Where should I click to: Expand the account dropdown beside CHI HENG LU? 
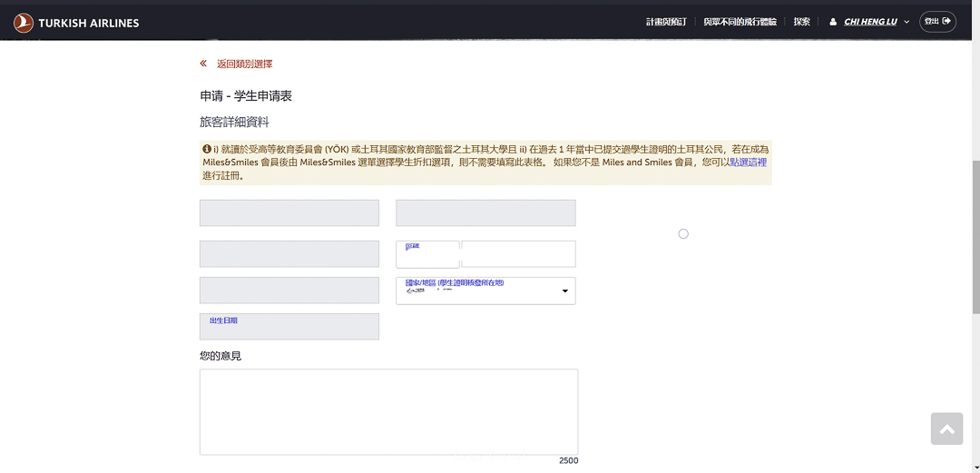906,22
